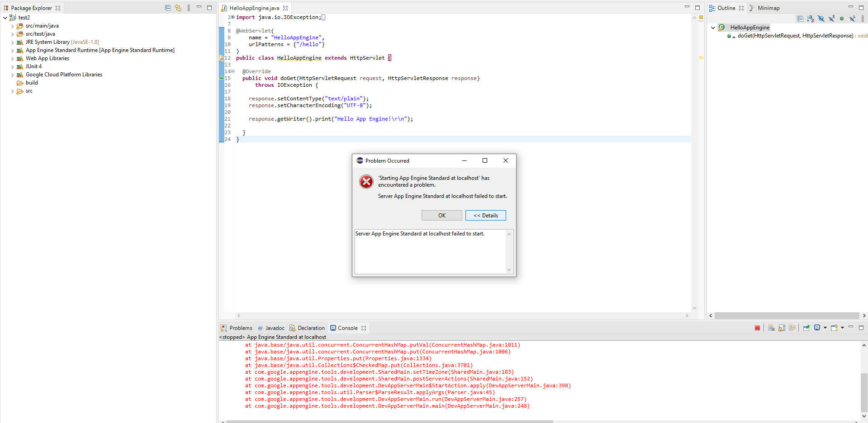Sort the Outline alphabetically
Screen dimensions: 868x423
pos(810,19)
